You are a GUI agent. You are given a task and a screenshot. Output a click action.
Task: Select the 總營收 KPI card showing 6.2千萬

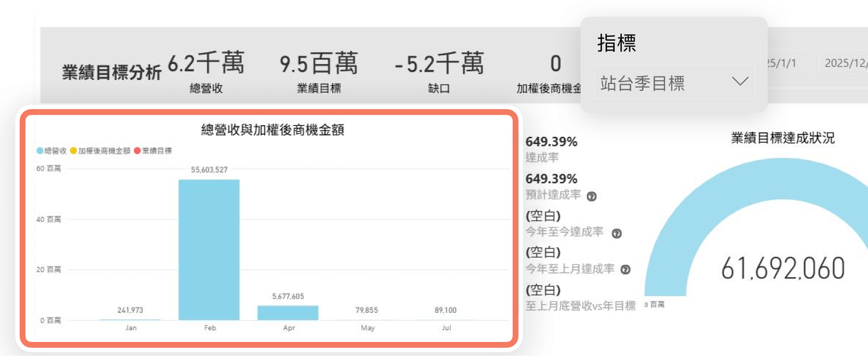tap(206, 70)
